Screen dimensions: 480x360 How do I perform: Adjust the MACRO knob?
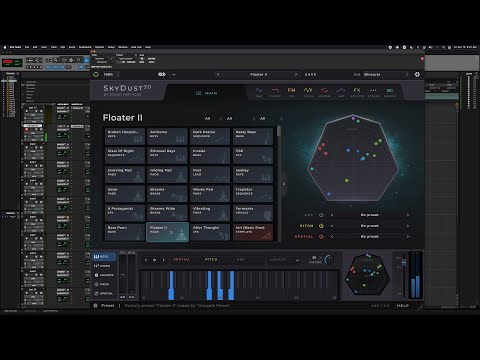click(x=329, y=259)
